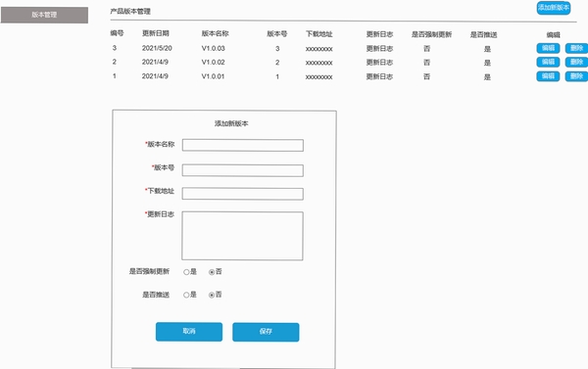588x369 pixels.
Task: Click the V1.0.01 version name cell
Action: tap(213, 76)
